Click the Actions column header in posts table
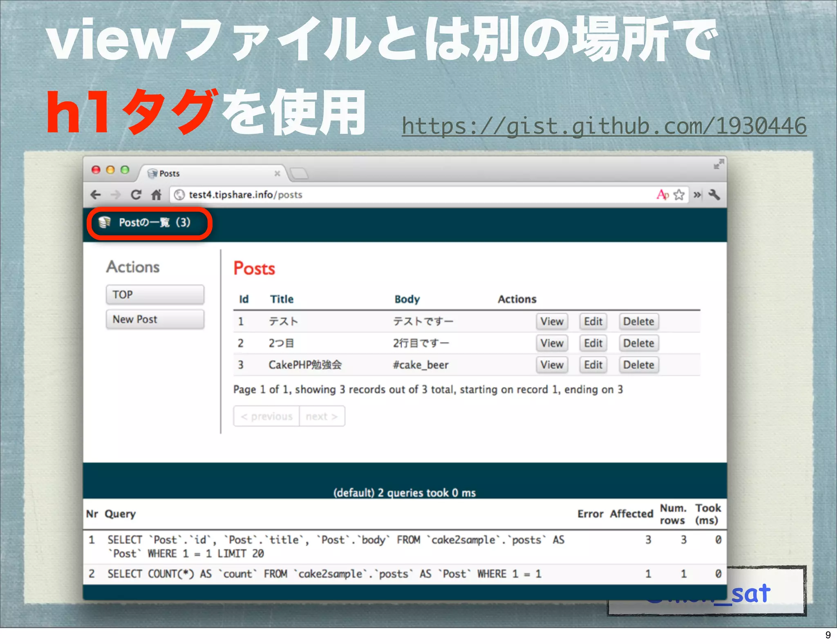 click(517, 299)
